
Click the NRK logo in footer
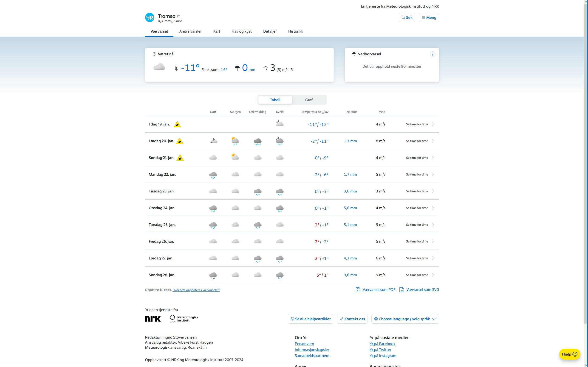click(153, 319)
